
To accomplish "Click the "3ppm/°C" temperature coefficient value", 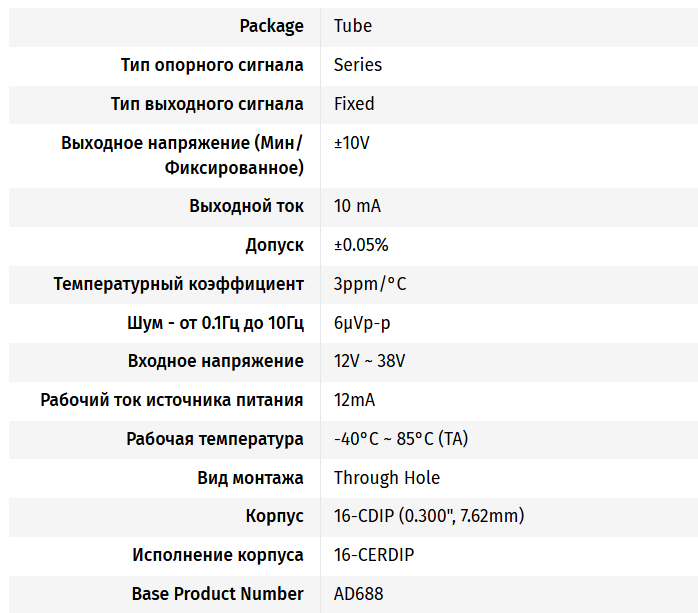I will [370, 284].
